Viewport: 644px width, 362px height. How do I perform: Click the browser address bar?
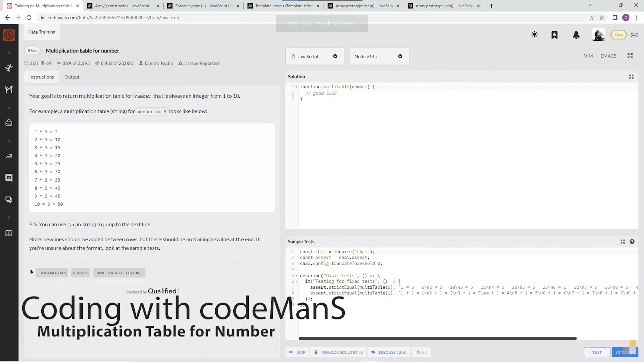click(312, 17)
